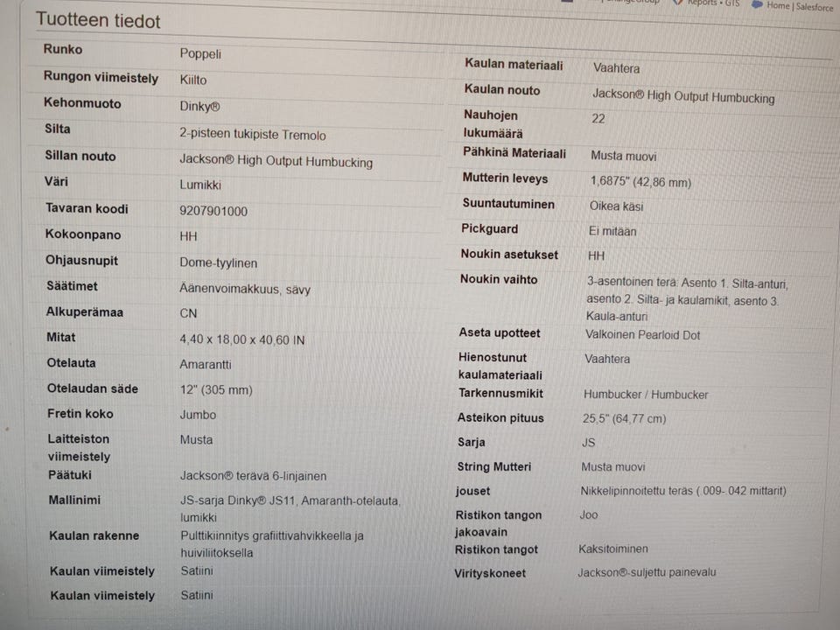840x630 pixels.
Task: Select the country value 'CN'
Action: (188, 313)
